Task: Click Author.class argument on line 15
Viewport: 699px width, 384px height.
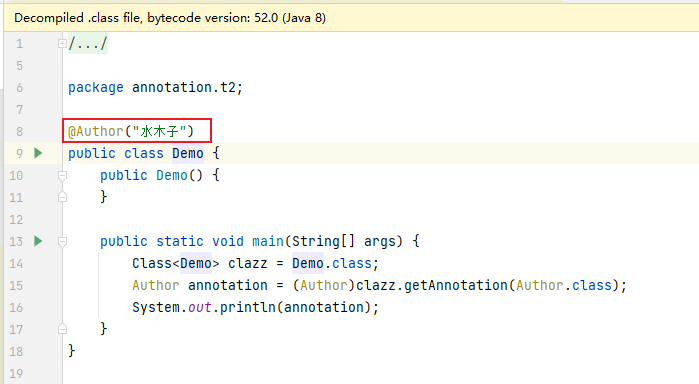Action: point(564,285)
